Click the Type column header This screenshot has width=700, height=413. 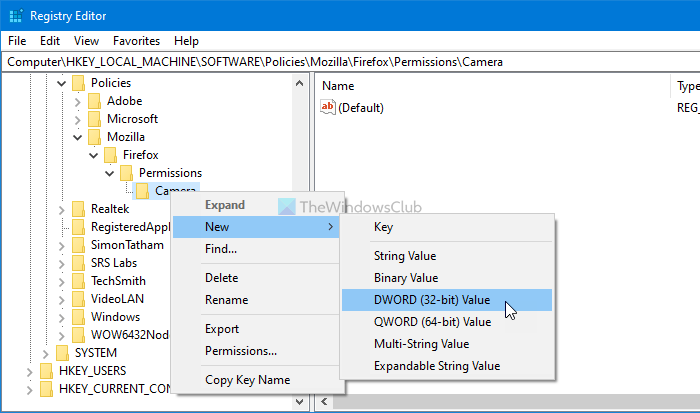click(686, 86)
